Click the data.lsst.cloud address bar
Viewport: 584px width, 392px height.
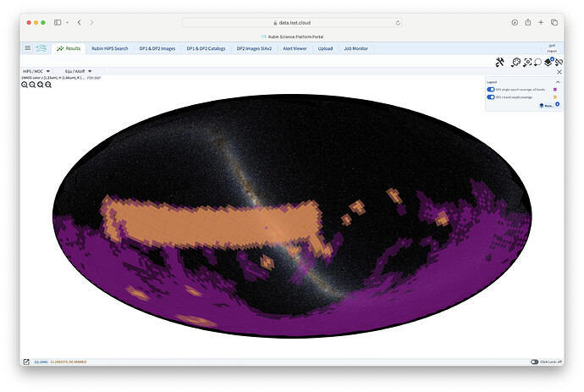(x=292, y=23)
